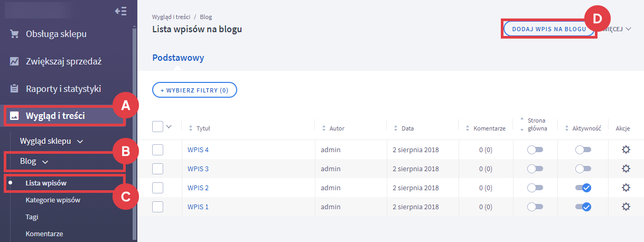Sort by Aktywność column arrows
644x242 pixels.
[567, 128]
